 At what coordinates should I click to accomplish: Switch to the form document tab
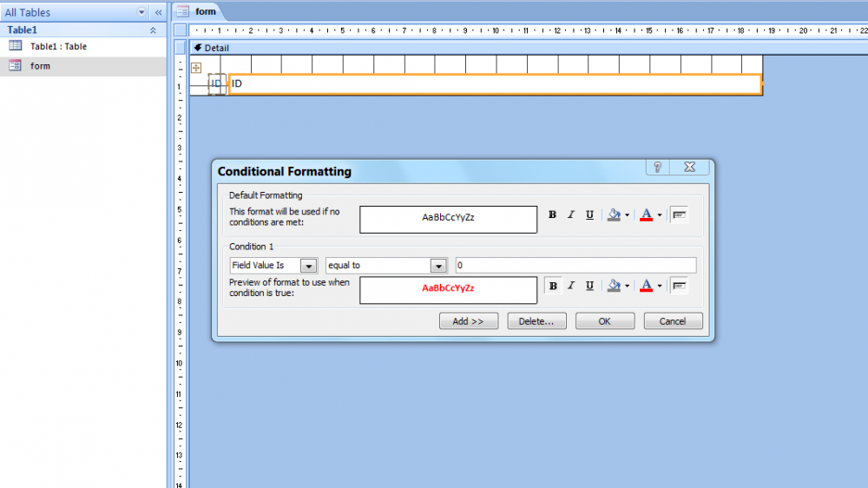[198, 11]
